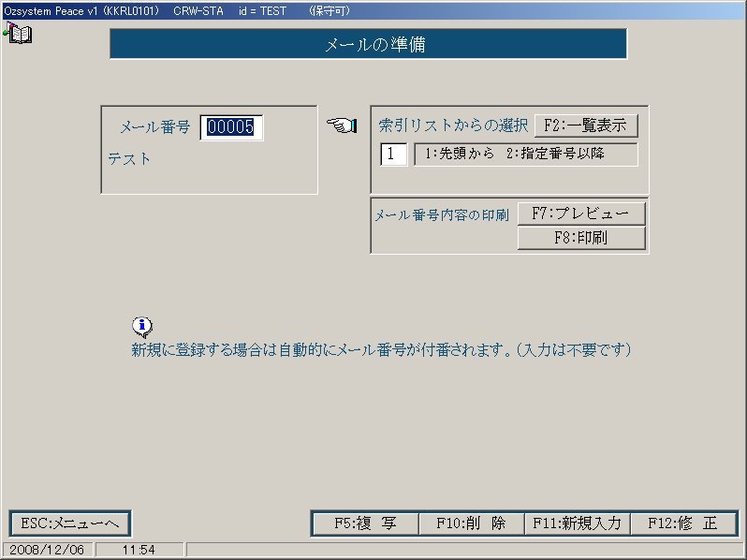Click the pointing hand icon
Image resolution: width=747 pixels, height=560 pixels.
coord(342,125)
